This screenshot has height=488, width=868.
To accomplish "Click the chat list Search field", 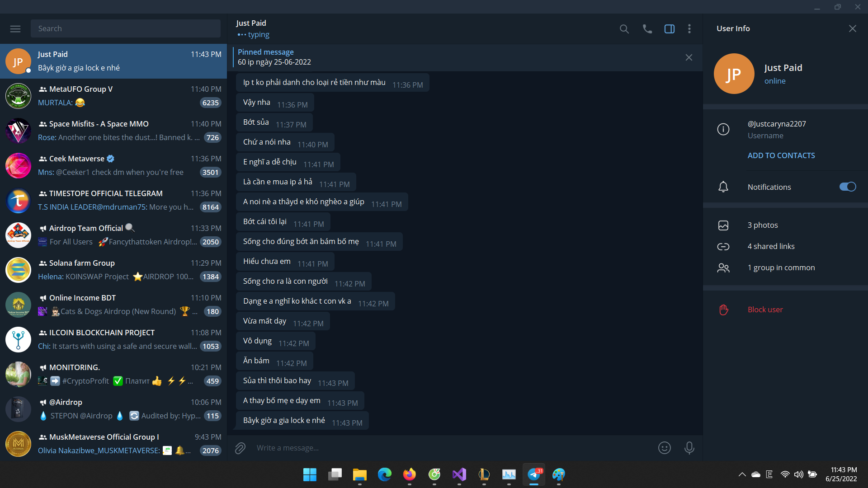I will [x=126, y=28].
